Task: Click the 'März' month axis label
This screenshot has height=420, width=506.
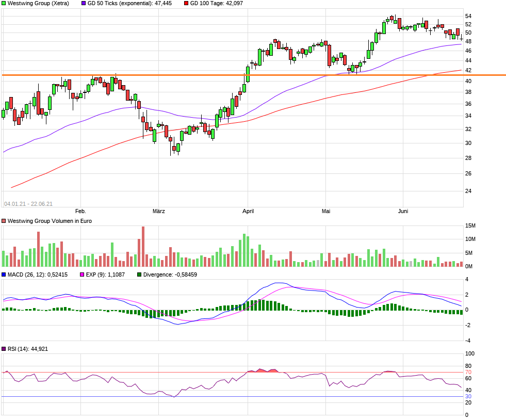Action: (x=159, y=211)
